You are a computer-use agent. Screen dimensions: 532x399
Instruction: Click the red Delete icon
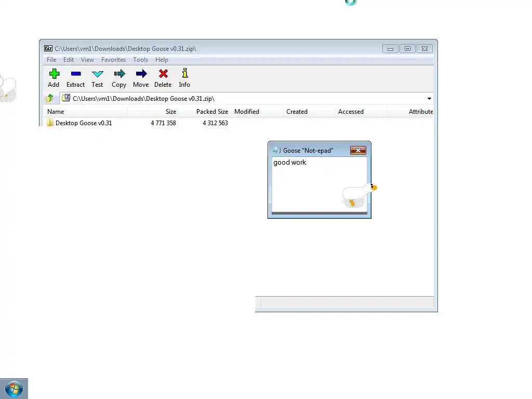[163, 74]
